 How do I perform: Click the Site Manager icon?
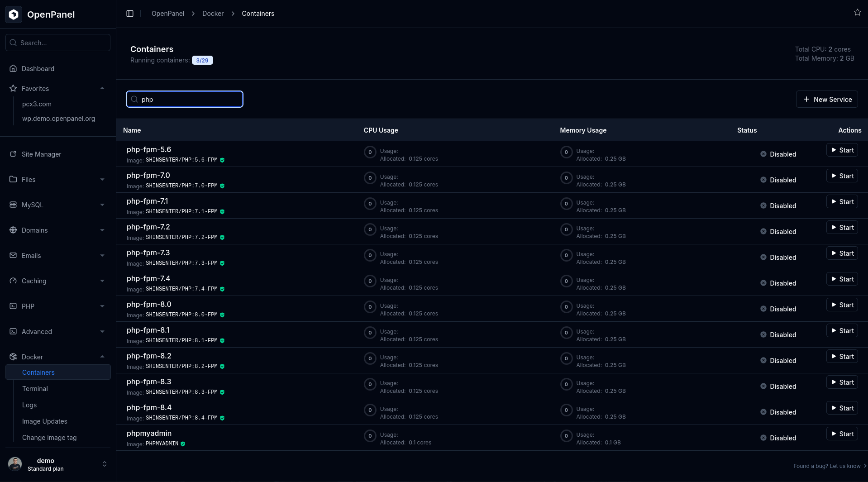click(13, 154)
